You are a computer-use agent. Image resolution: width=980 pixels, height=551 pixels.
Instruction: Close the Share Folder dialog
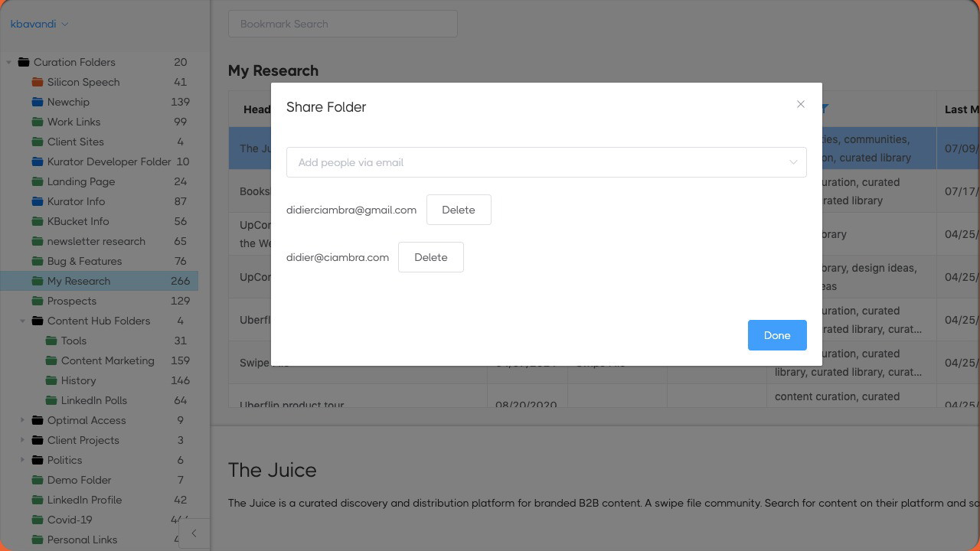(x=801, y=104)
